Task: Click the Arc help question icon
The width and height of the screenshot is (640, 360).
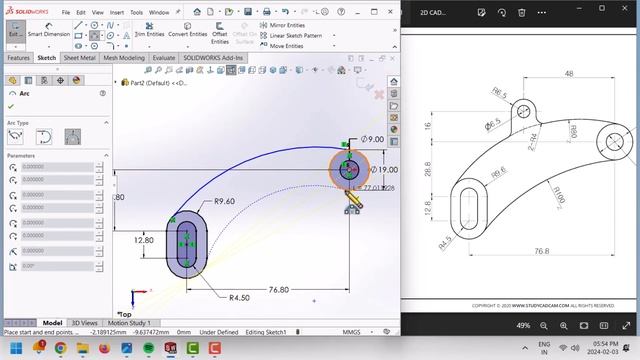Action: [x=103, y=93]
